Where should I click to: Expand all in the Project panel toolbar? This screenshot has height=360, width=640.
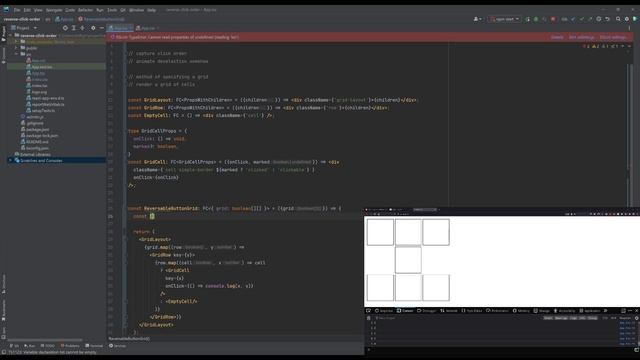click(74, 28)
